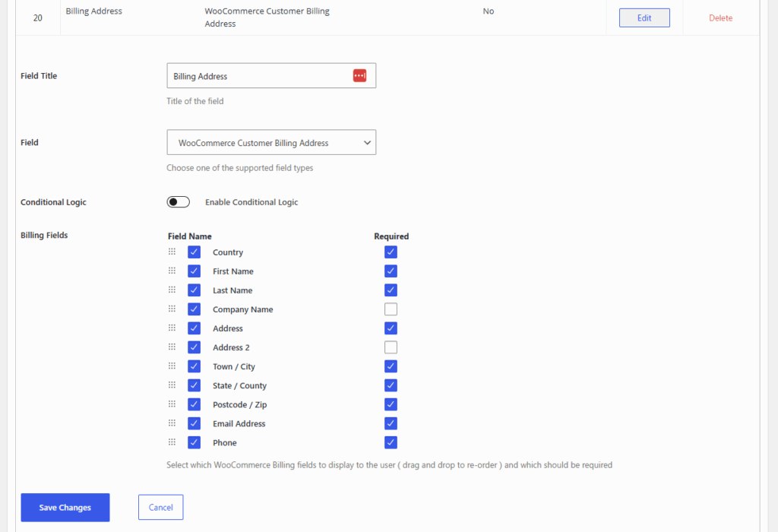Grab the drag handle beside Country

[172, 252]
